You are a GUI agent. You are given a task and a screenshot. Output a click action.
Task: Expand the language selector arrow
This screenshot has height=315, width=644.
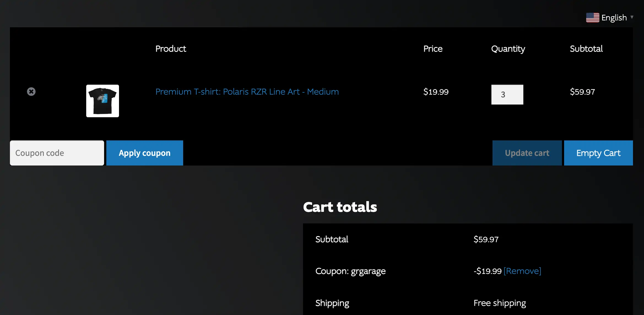pos(632,17)
